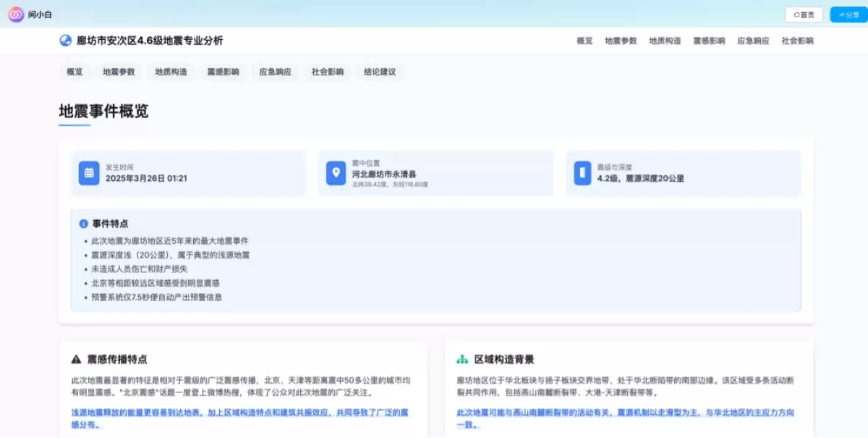
Task: Click the hierarchy icon beside 区域构造背景
Action: [x=462, y=359]
